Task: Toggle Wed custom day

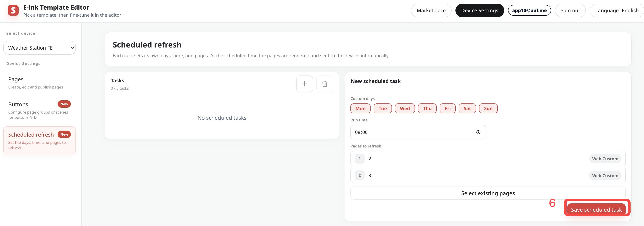Action: click(405, 109)
